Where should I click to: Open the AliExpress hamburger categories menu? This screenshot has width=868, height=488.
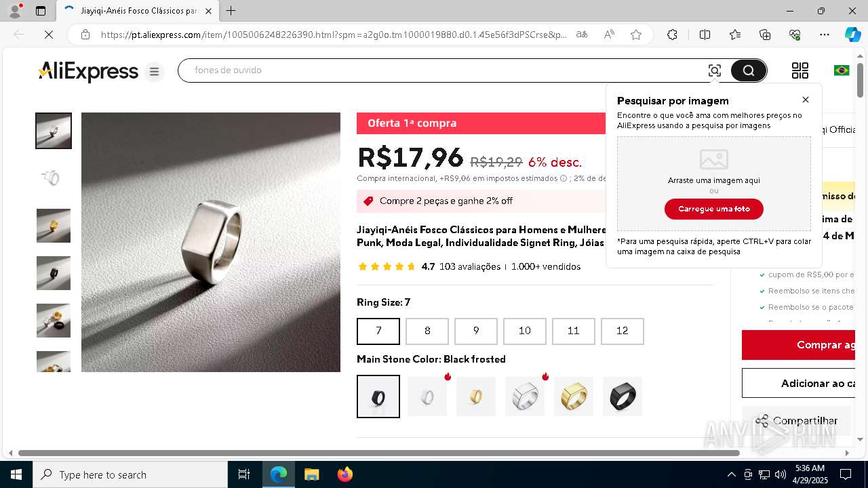pos(154,71)
